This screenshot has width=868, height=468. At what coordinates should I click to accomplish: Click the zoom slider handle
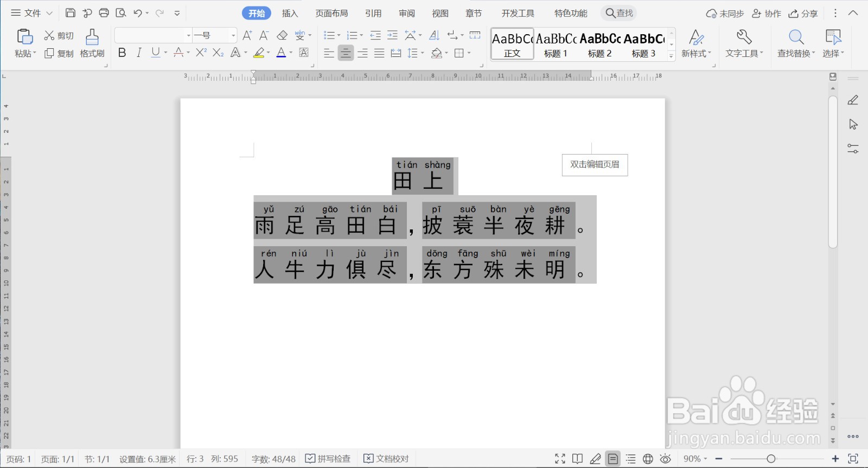pos(771,459)
